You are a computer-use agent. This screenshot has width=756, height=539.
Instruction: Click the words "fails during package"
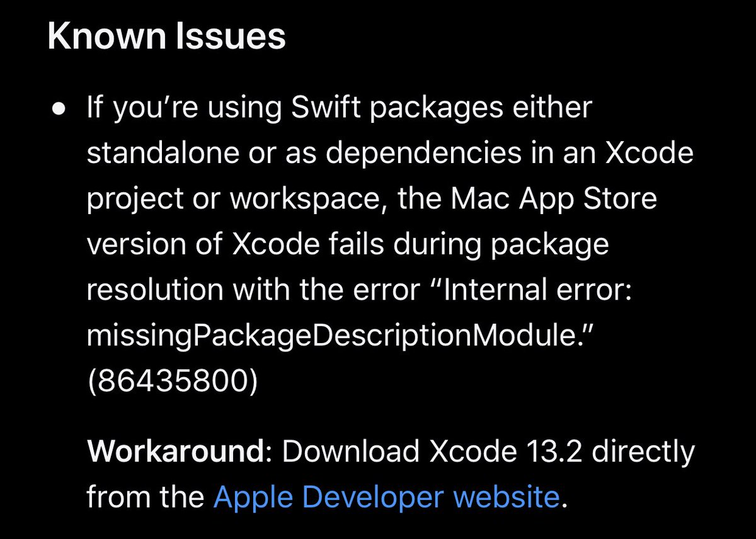pyautogui.click(x=483, y=244)
